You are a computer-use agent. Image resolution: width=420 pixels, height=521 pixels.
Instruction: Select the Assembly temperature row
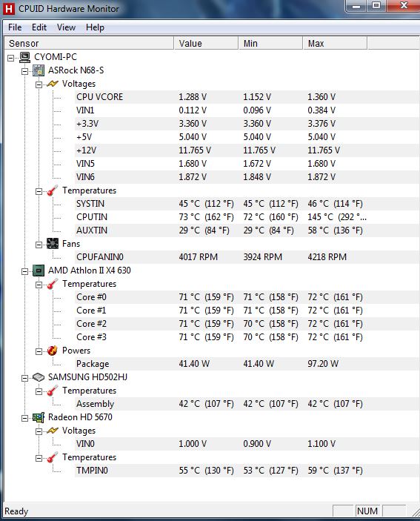click(x=247, y=404)
